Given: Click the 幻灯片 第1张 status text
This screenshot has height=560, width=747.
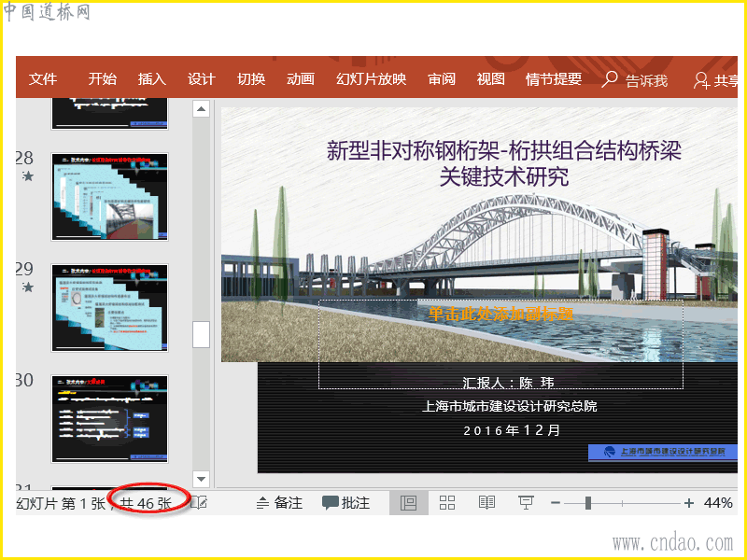Looking at the screenshot, I should pos(62,503).
